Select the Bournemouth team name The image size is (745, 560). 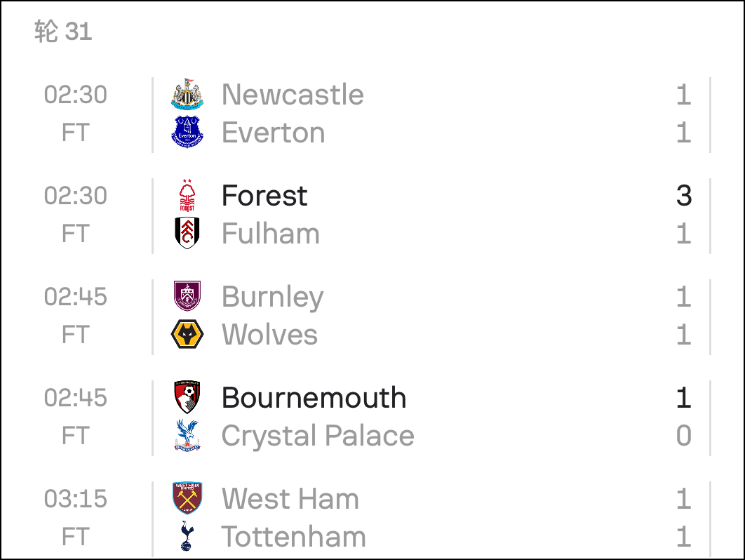tap(314, 397)
